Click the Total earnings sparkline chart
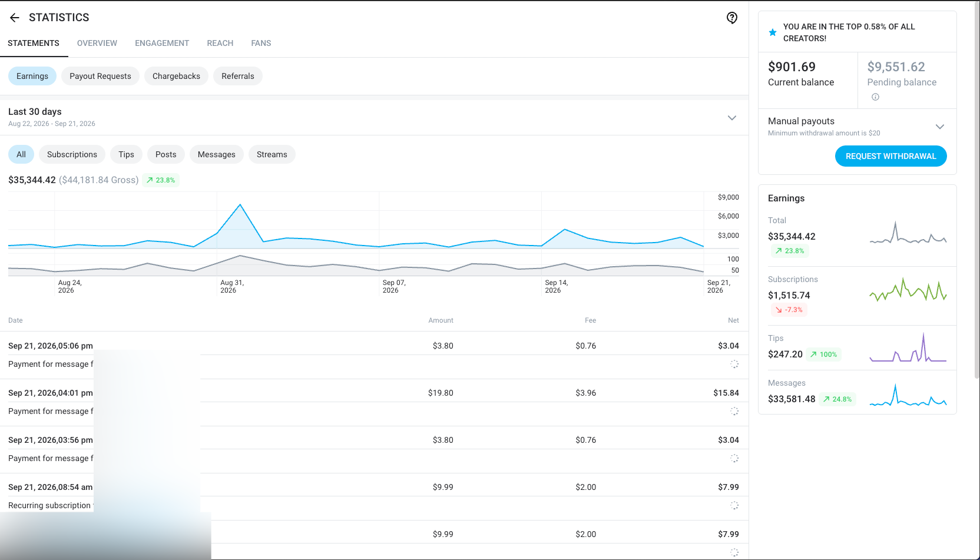This screenshot has height=560, width=980. tap(908, 233)
